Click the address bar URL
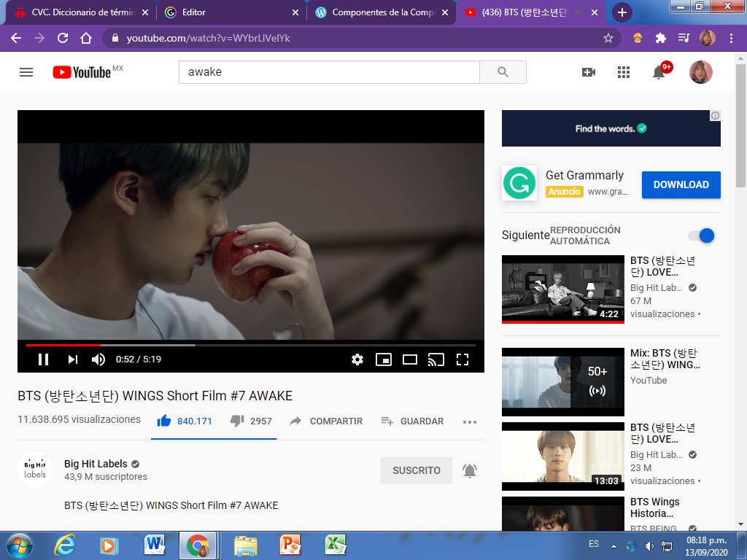 click(208, 38)
